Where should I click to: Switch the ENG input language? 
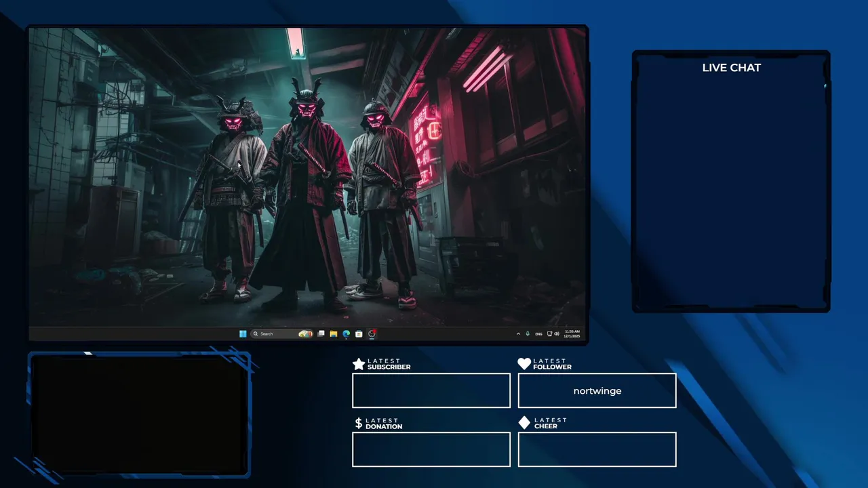(x=538, y=334)
